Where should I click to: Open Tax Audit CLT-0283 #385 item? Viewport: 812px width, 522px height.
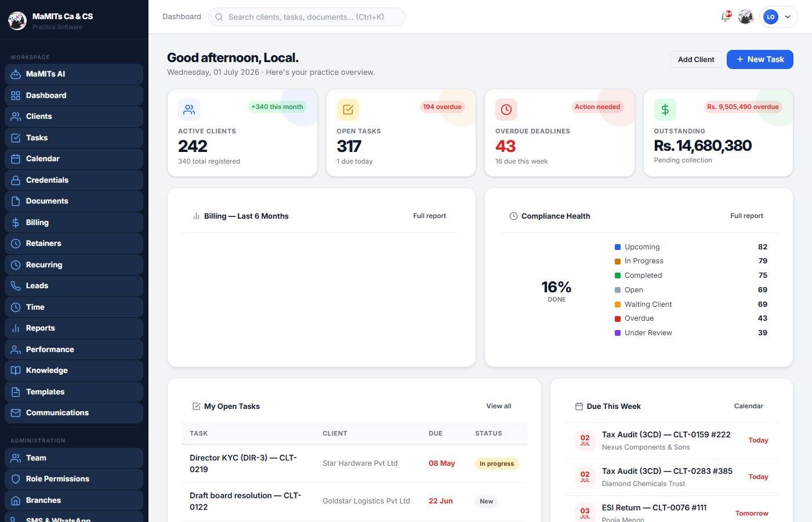672,477
